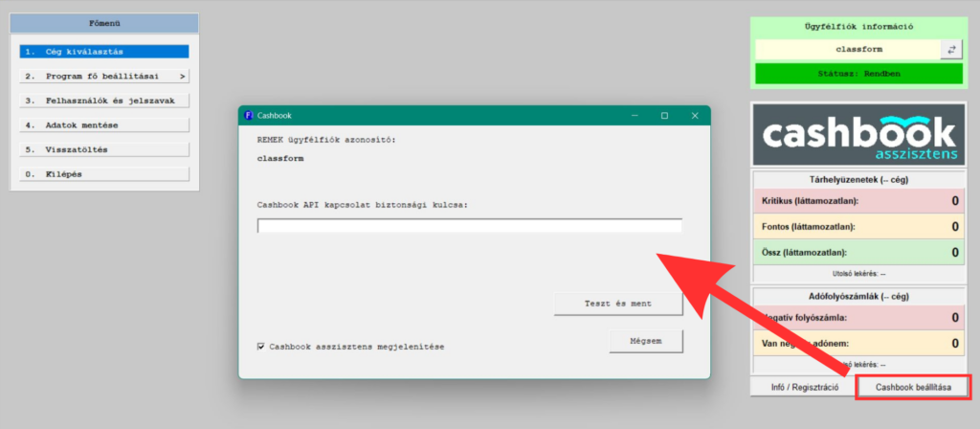Select the Fontos (láttamozatlan) row

pyautogui.click(x=857, y=227)
